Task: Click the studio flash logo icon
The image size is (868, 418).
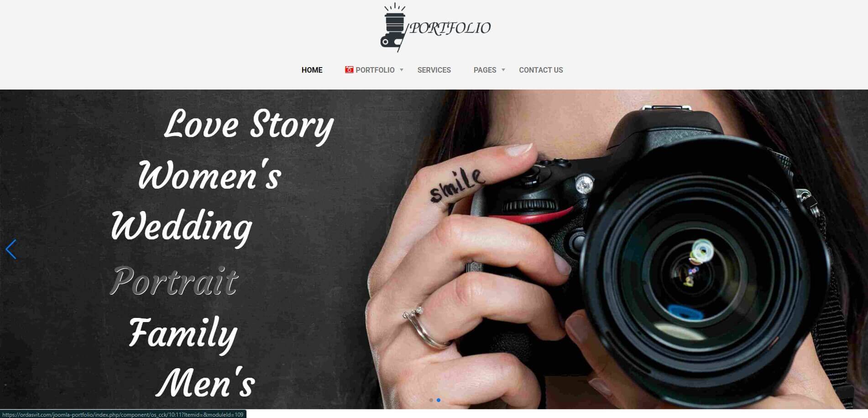Action: (x=393, y=26)
